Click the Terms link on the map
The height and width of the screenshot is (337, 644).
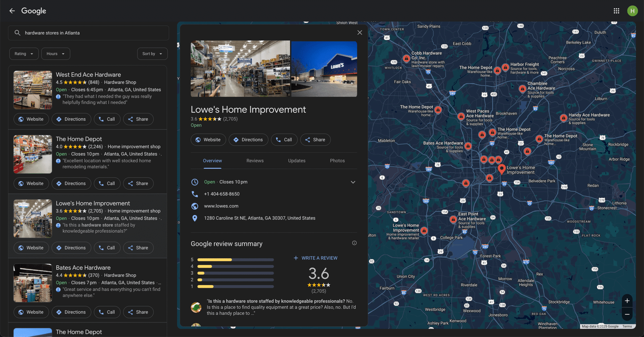point(627,327)
